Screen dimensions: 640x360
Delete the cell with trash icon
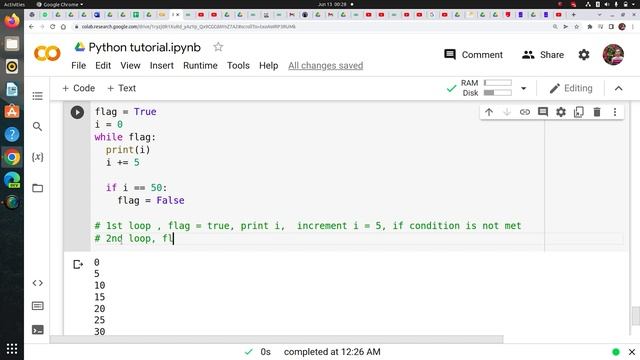tap(597, 112)
